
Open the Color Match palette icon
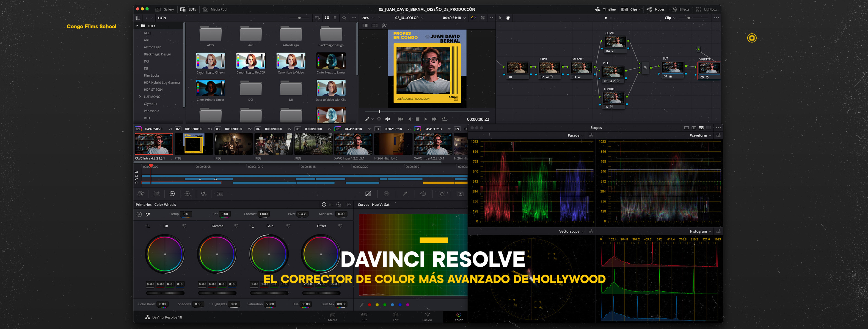[157, 194]
